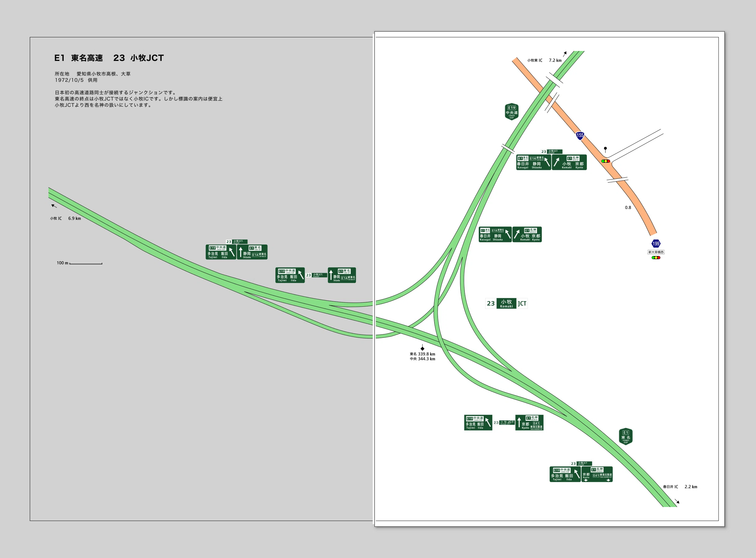
Task: Click the 春日井 IC 2.2 km label
Action: pyautogui.click(x=680, y=487)
